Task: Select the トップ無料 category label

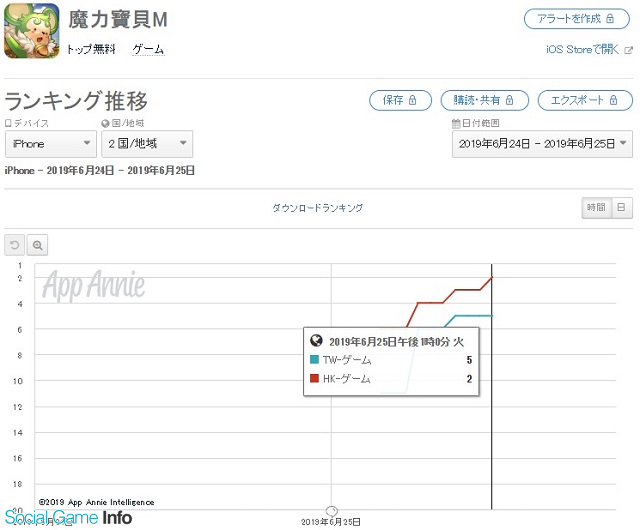Action: tap(91, 49)
